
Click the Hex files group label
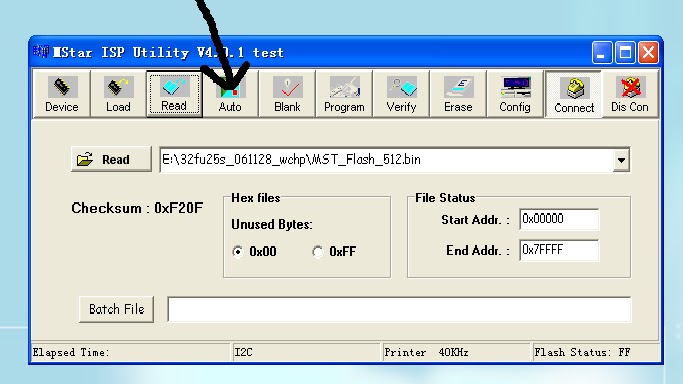[256, 198]
